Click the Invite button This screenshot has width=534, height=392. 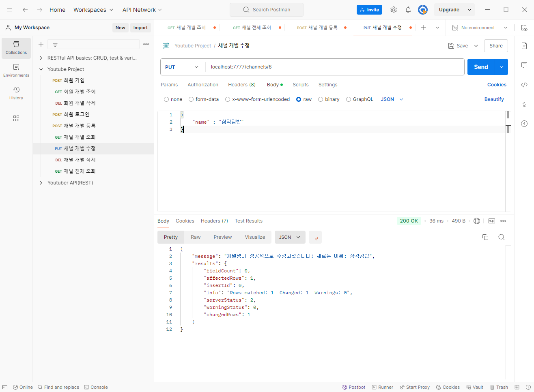[369, 10]
